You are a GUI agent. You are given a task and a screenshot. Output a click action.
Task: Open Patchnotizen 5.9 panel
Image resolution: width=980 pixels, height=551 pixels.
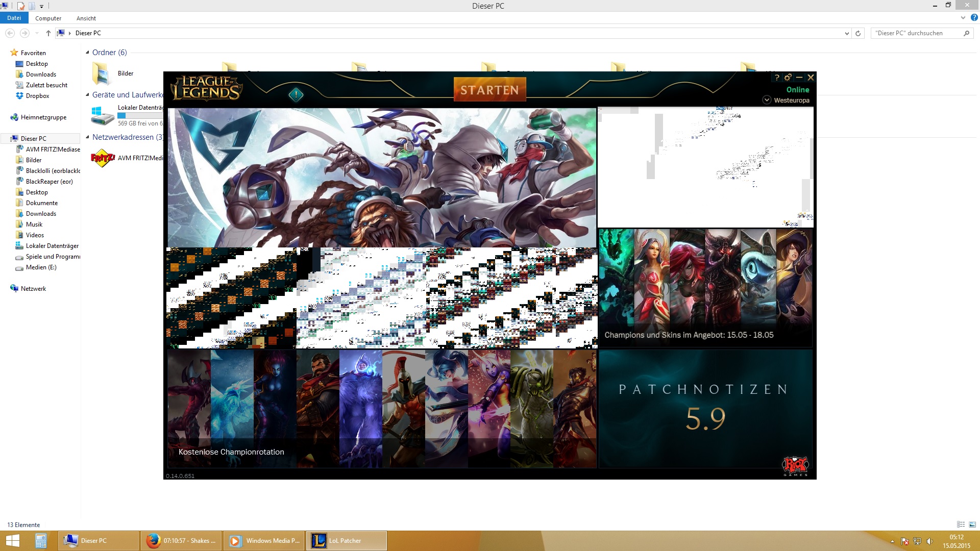705,408
